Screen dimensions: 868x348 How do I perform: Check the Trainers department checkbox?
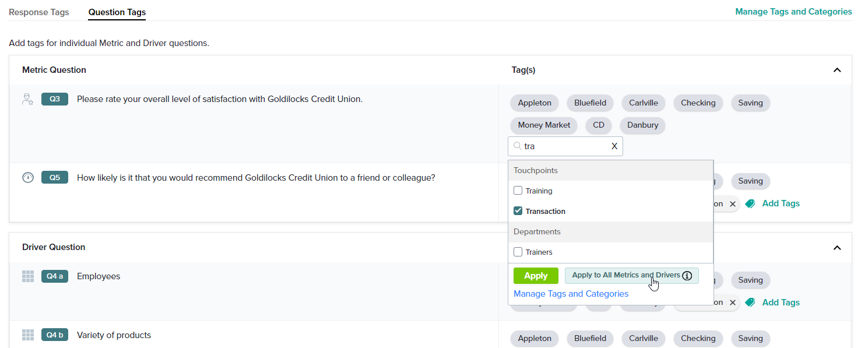[x=518, y=252]
